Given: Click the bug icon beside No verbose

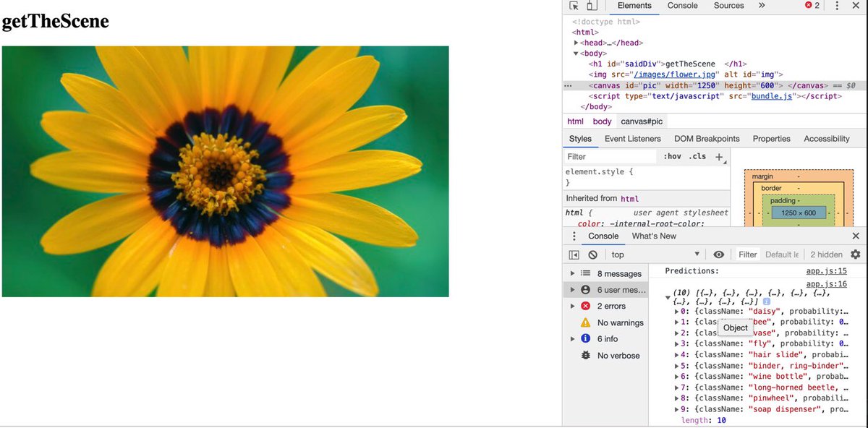Looking at the screenshot, I should point(586,355).
